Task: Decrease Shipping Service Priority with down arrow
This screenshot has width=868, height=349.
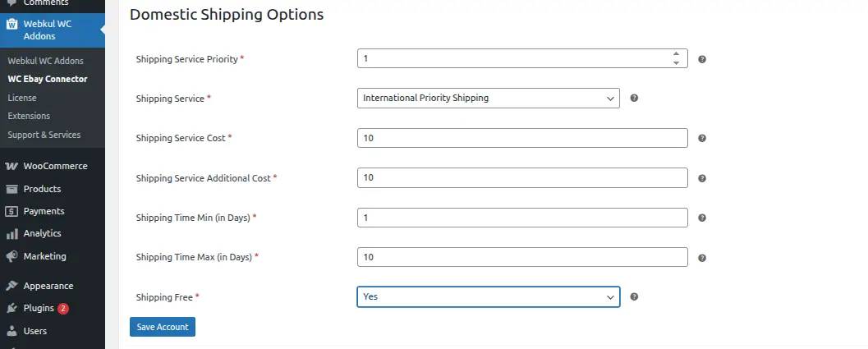Action: (x=676, y=63)
